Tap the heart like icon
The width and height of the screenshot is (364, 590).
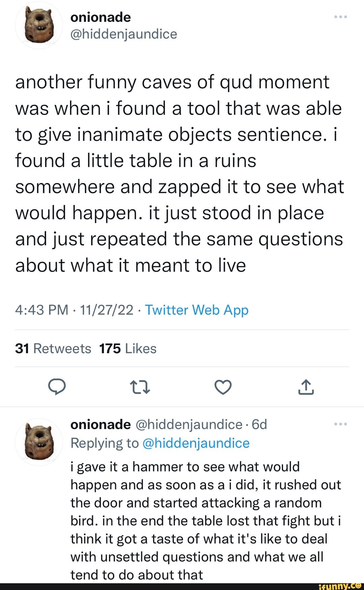223,387
